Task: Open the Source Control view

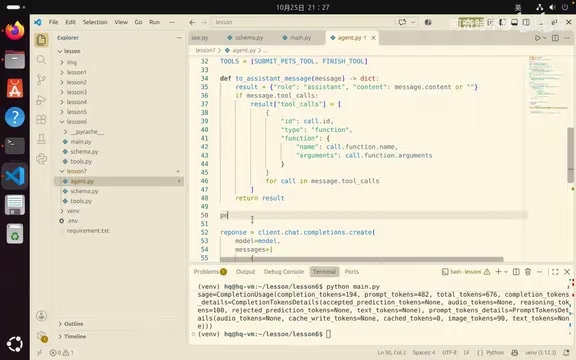Action: tap(42, 79)
